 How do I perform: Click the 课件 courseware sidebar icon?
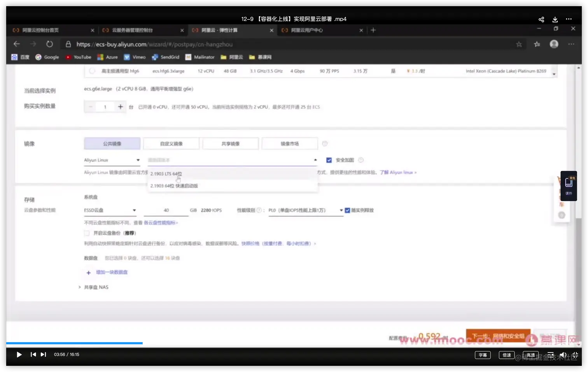[x=569, y=186]
